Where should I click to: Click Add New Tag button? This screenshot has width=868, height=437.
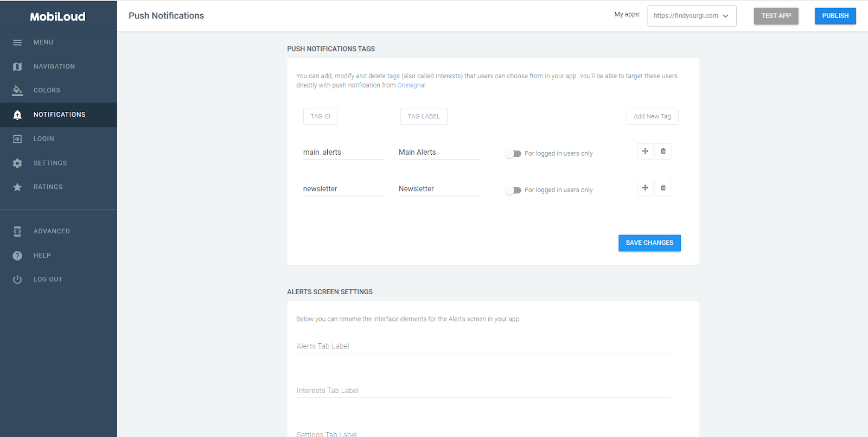652,117
